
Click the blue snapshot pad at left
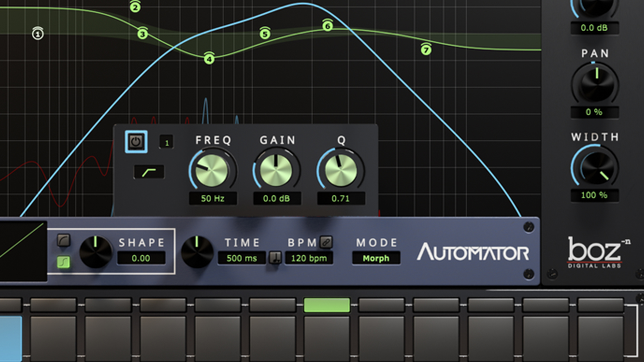[x=11, y=339]
